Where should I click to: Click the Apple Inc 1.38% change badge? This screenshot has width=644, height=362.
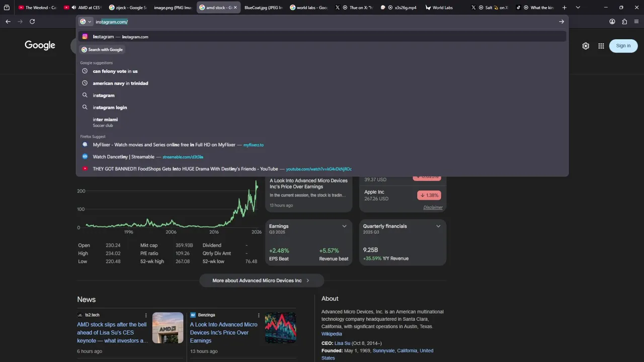[429, 195]
